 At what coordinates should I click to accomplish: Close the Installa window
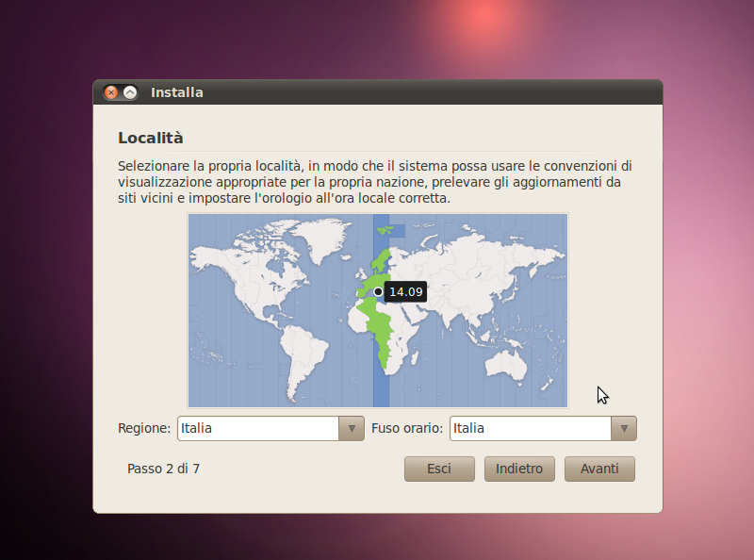coord(111,92)
